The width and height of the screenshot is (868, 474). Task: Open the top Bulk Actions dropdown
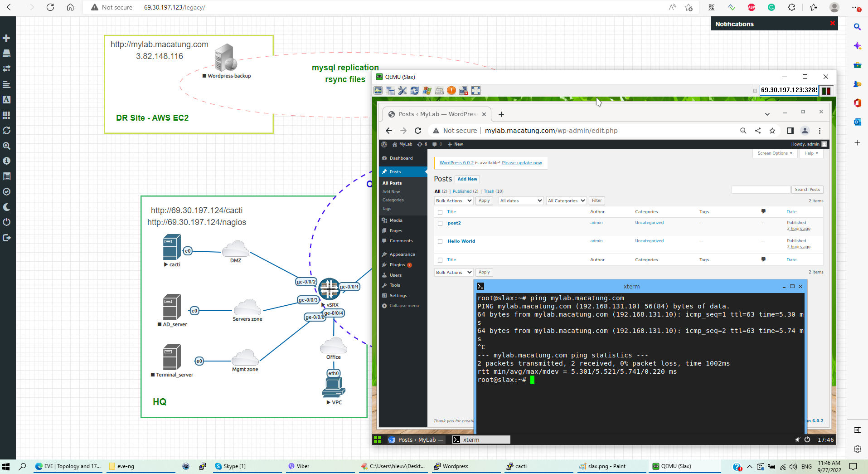pyautogui.click(x=454, y=201)
